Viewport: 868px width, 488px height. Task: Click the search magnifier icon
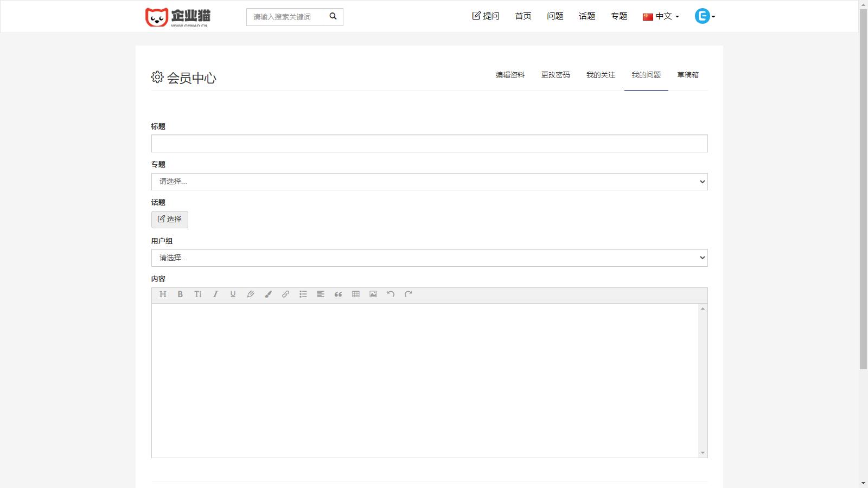click(x=333, y=16)
